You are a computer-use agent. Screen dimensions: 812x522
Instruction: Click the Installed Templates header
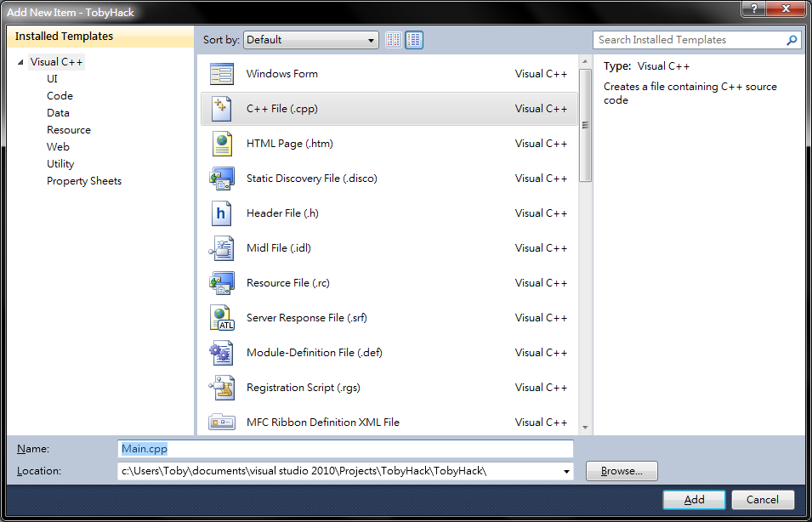pyautogui.click(x=100, y=37)
